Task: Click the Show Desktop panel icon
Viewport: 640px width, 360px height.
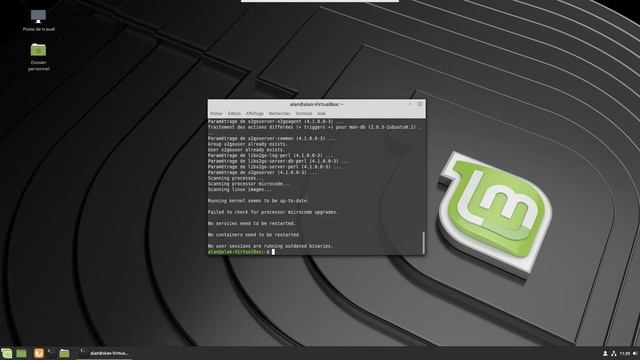Action: pos(21,353)
